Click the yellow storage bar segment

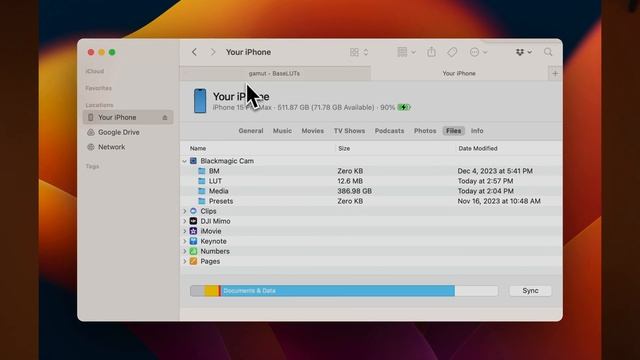[x=211, y=291]
